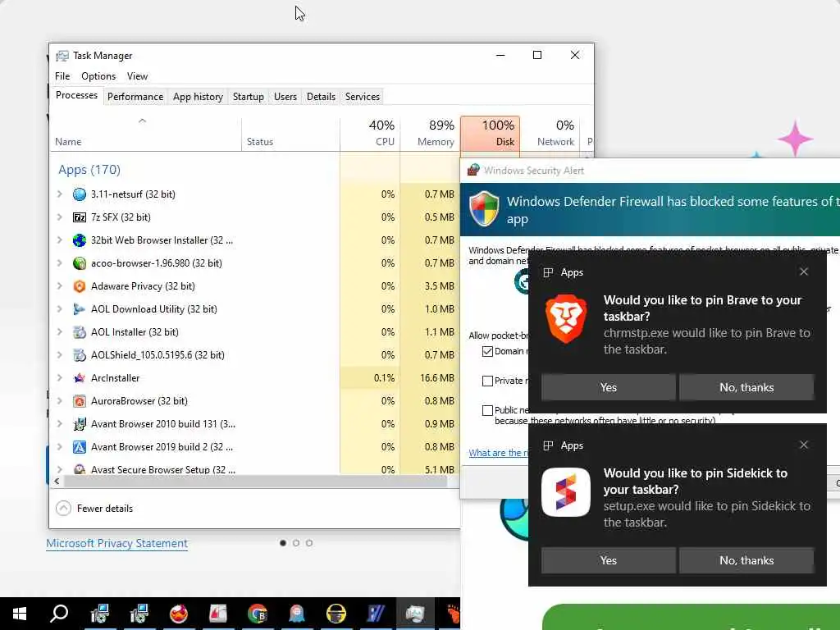Image resolution: width=840 pixels, height=630 pixels.
Task: Click the AuroraBrowser process icon
Action: tap(80, 401)
